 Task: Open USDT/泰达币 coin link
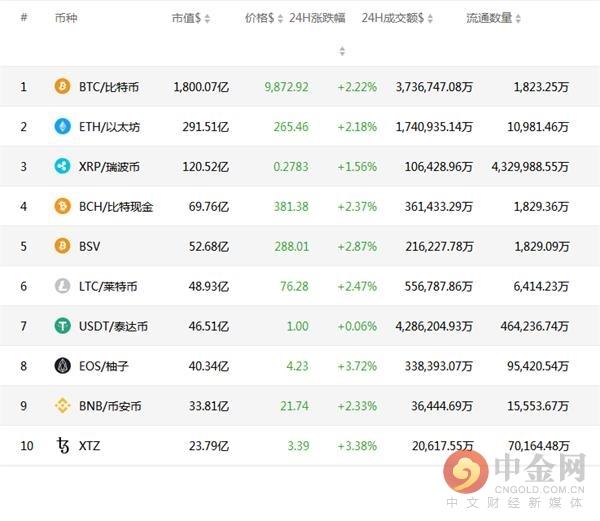tap(113, 326)
